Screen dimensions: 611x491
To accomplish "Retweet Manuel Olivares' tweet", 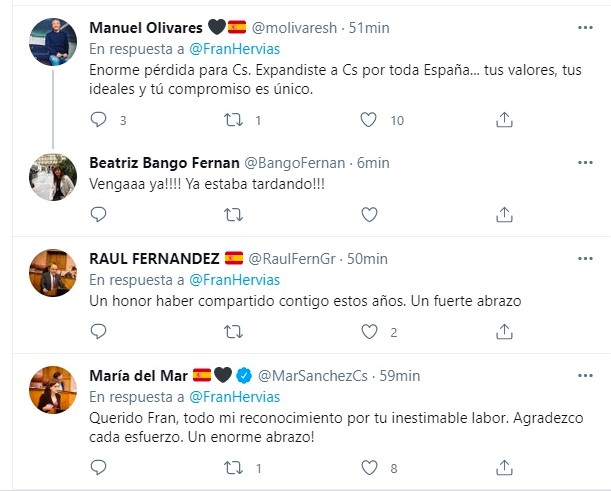I will click(x=233, y=120).
